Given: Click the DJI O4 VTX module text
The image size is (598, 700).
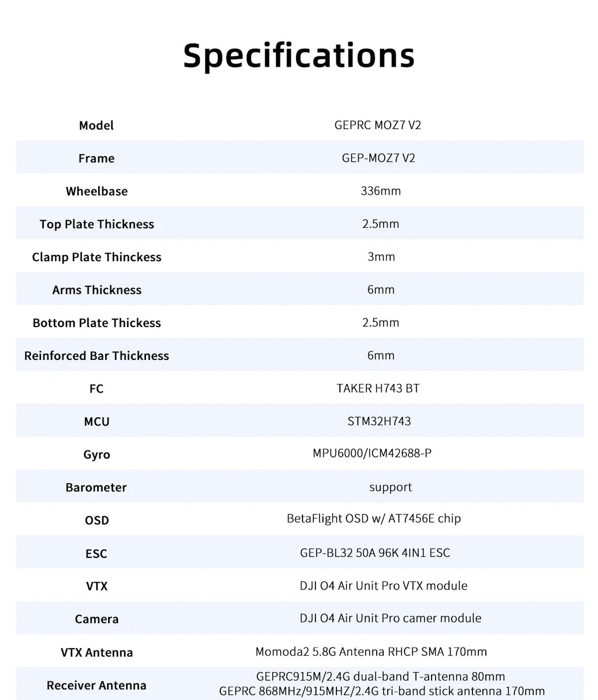Looking at the screenshot, I should tap(384, 585).
